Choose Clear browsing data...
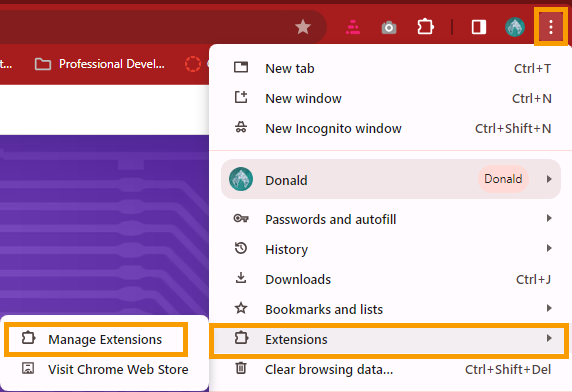572x392 pixels. (392, 369)
